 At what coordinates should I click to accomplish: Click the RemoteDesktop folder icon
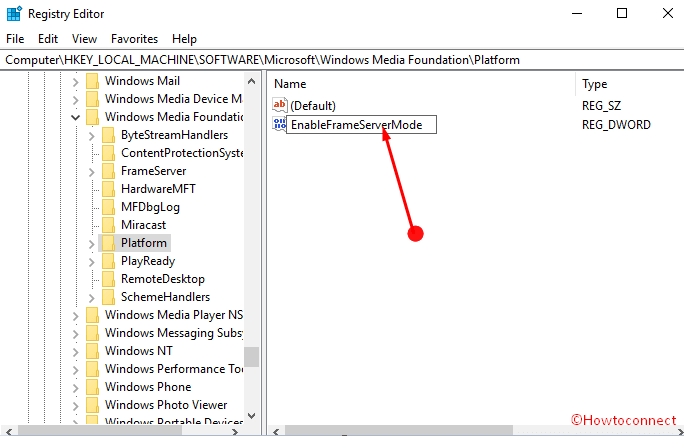click(108, 279)
